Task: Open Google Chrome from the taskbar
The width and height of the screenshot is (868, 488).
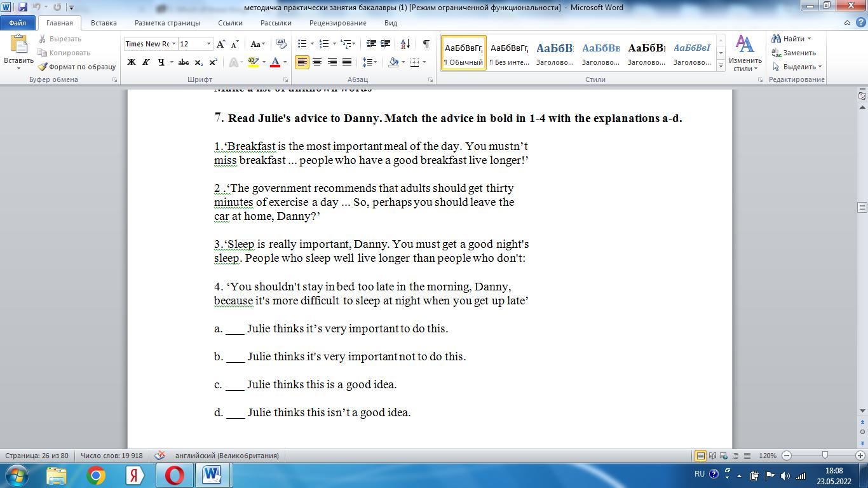Action: click(x=96, y=475)
